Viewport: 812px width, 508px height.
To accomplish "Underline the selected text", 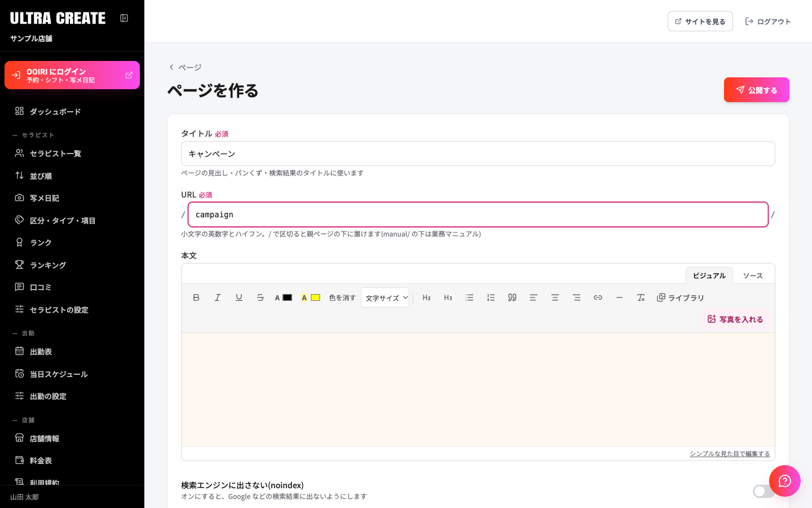I will pyautogui.click(x=239, y=297).
